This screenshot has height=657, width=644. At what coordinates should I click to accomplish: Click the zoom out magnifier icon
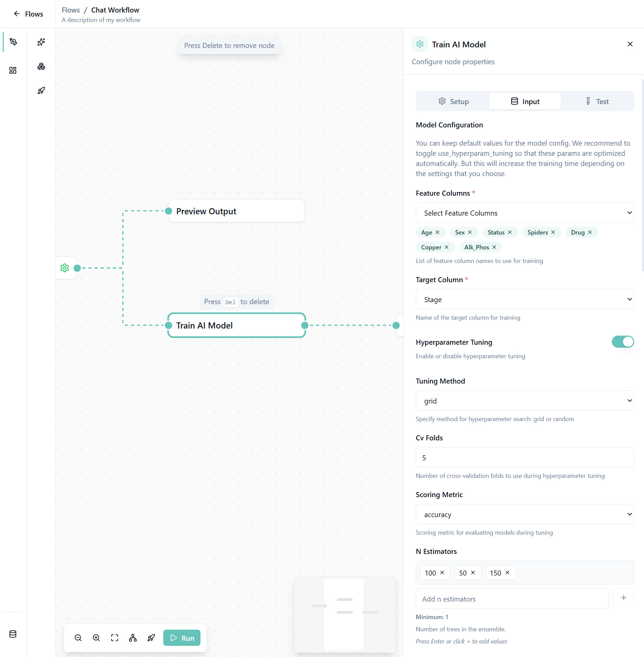[78, 638]
